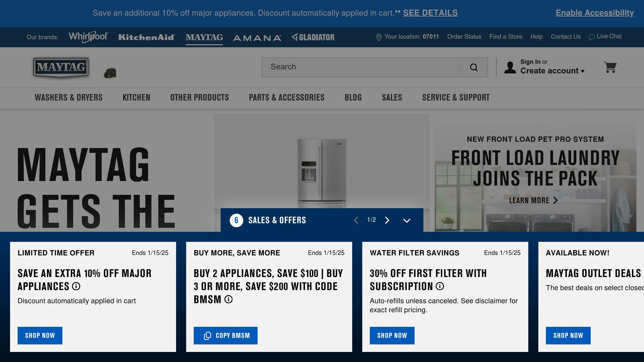Screen dimensions: 644x362
Task: Open Order Status link
Action: click(x=464, y=37)
